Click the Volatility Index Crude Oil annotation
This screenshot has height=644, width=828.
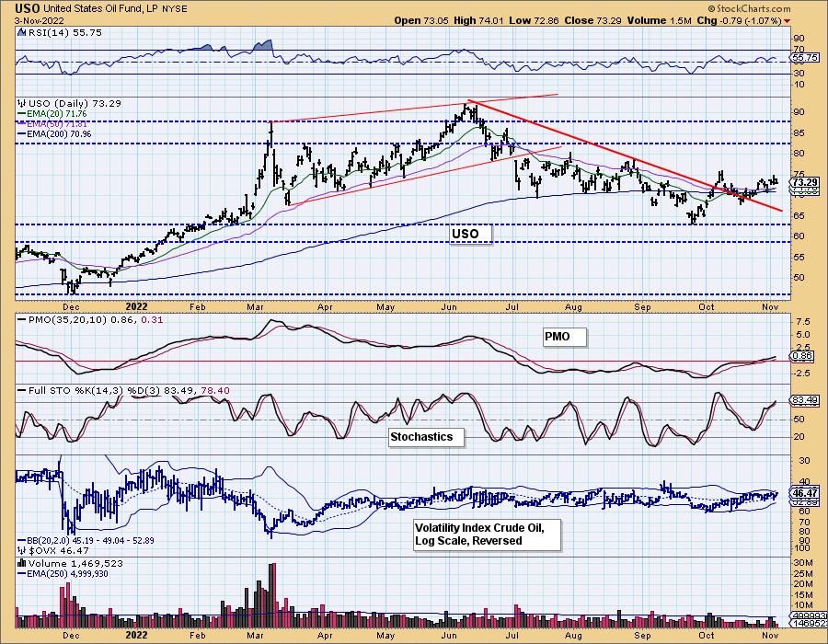coord(487,535)
